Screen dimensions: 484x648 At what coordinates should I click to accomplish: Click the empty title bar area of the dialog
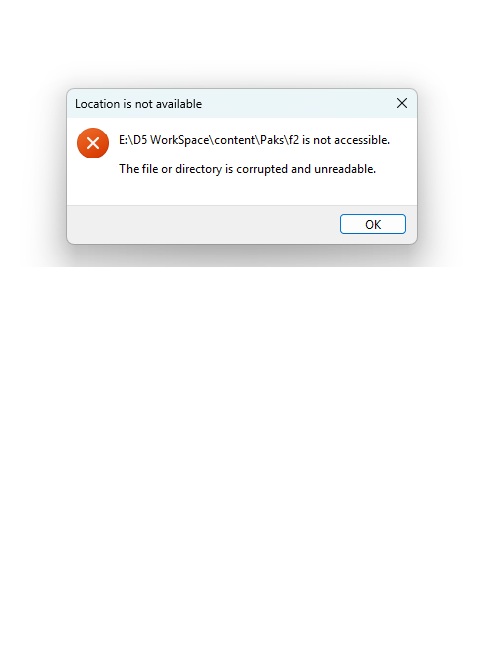(296, 103)
